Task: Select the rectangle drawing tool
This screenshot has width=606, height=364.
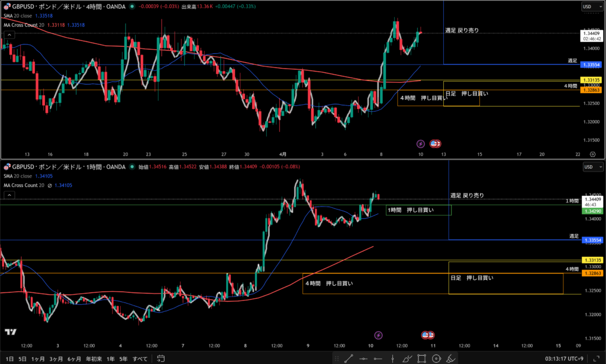Action: pyautogui.click(x=422, y=358)
